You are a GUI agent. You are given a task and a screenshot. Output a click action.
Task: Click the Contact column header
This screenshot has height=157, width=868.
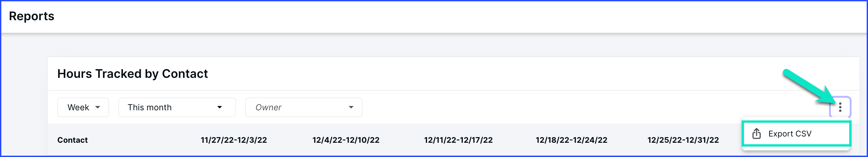(72, 140)
